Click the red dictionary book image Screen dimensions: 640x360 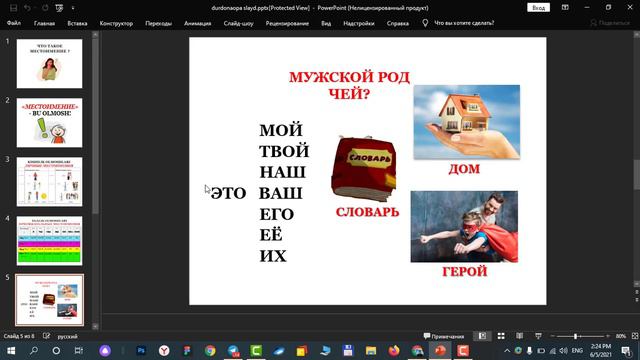pyautogui.click(x=364, y=169)
